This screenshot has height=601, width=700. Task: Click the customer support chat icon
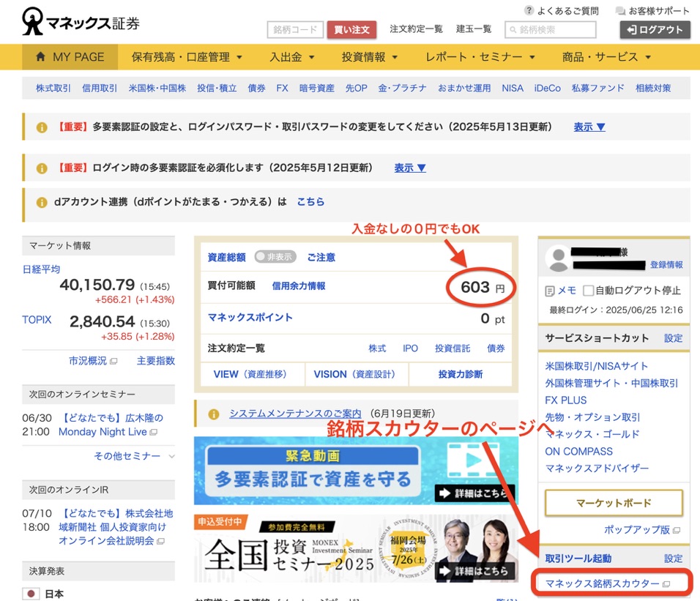coord(620,11)
